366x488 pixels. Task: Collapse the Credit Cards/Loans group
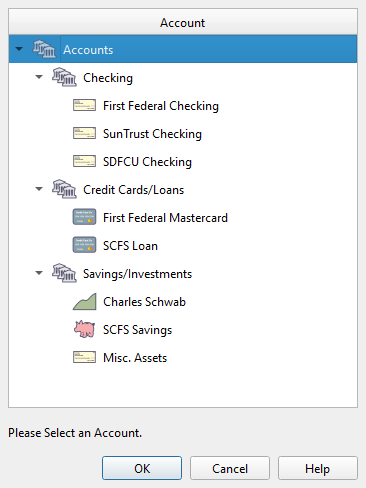(x=39, y=189)
